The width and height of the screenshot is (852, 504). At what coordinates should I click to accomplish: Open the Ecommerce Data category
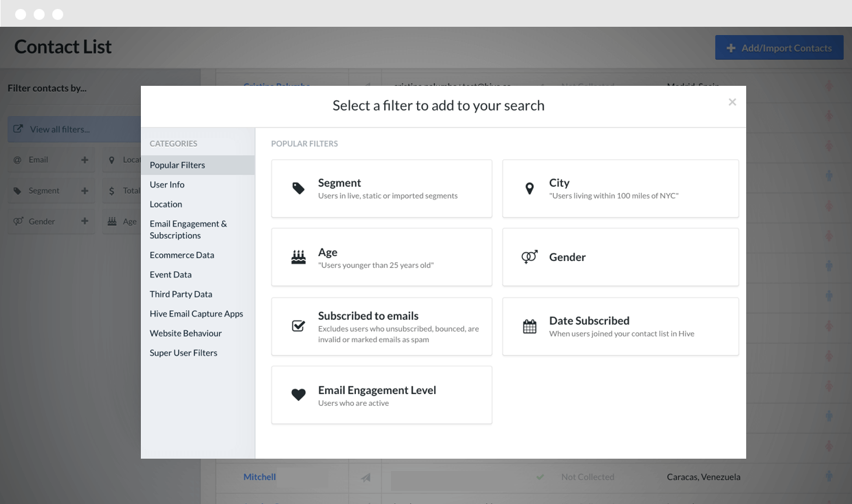point(182,255)
